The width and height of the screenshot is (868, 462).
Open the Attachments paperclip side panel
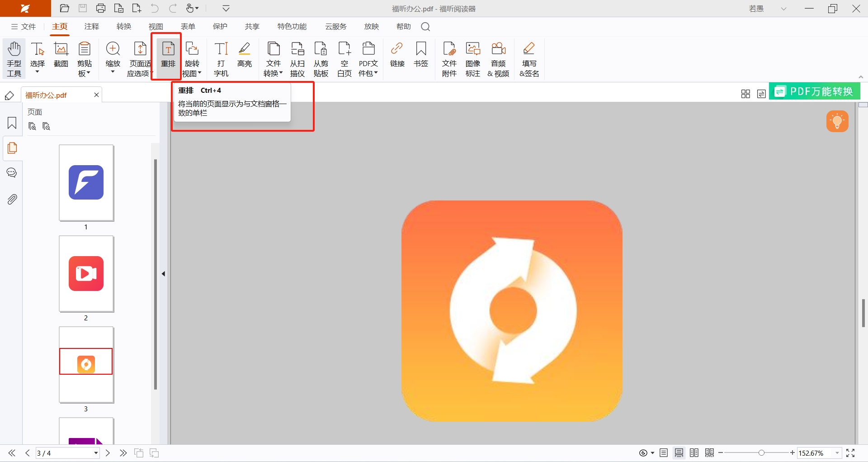click(12, 199)
